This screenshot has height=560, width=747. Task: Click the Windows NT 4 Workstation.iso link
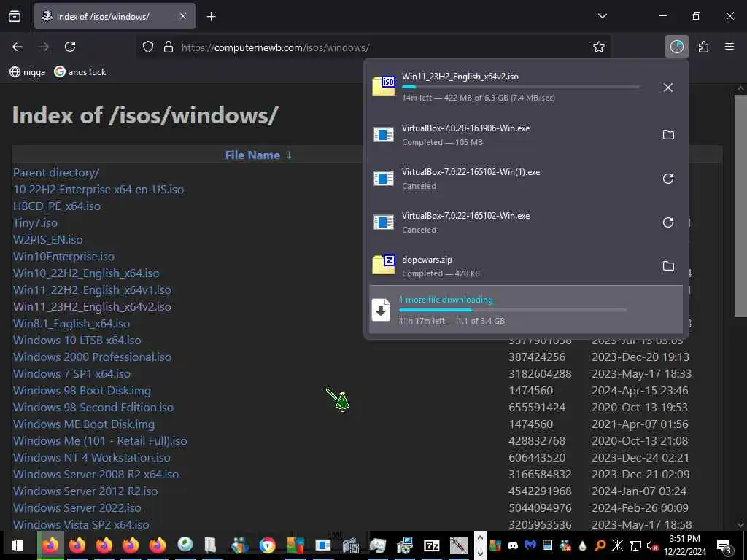[92, 458]
